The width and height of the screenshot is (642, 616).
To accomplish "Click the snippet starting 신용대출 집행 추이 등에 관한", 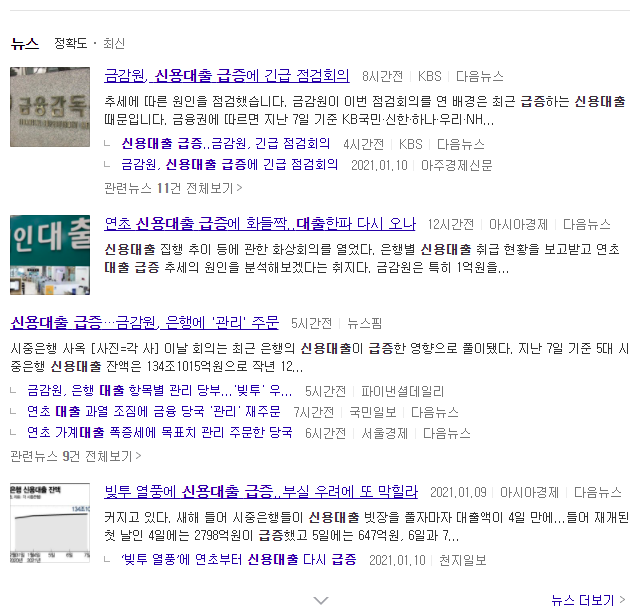I will tap(362, 258).
